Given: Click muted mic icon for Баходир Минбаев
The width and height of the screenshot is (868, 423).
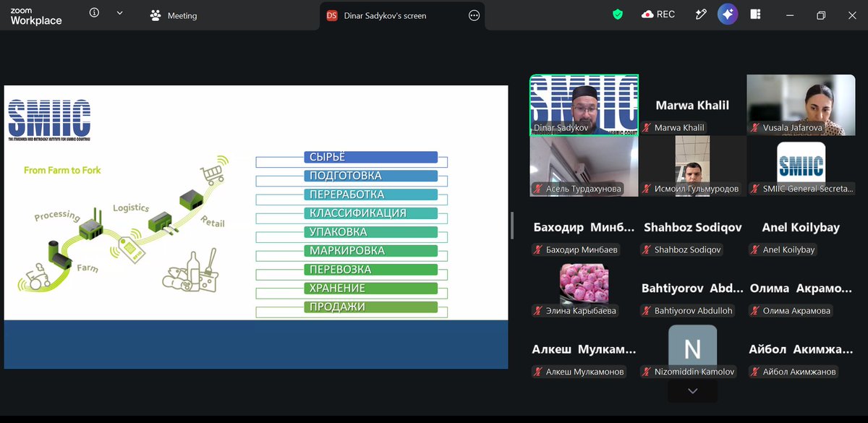Looking at the screenshot, I should pos(538,250).
